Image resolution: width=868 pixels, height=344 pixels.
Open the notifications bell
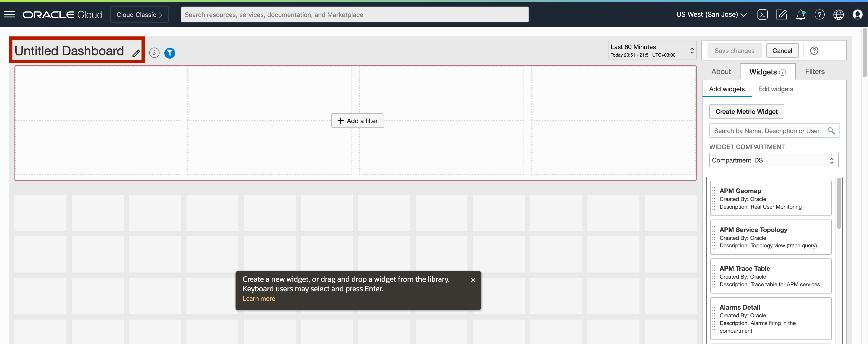(x=800, y=14)
